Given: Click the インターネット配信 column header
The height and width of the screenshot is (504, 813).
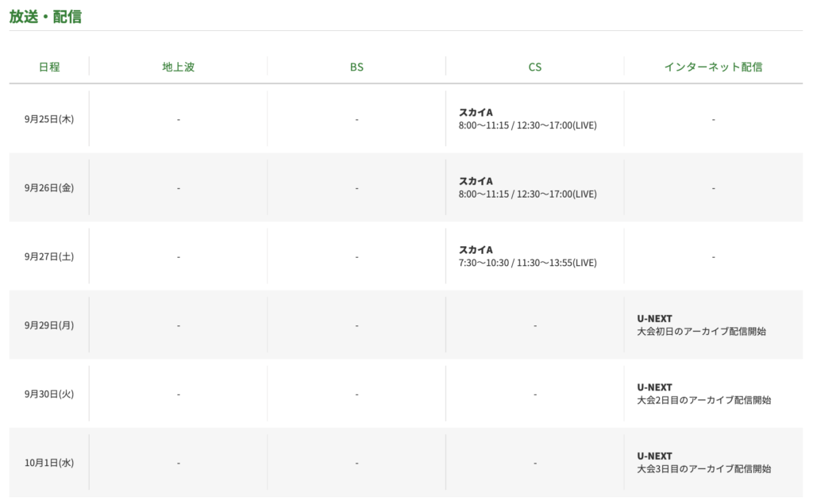Looking at the screenshot, I should tap(713, 67).
